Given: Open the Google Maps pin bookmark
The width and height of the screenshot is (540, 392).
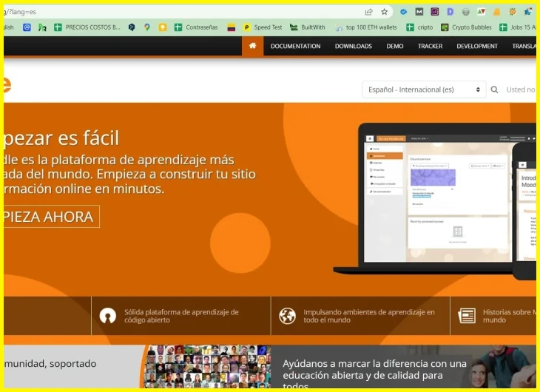Looking at the screenshot, I should (x=147, y=27).
